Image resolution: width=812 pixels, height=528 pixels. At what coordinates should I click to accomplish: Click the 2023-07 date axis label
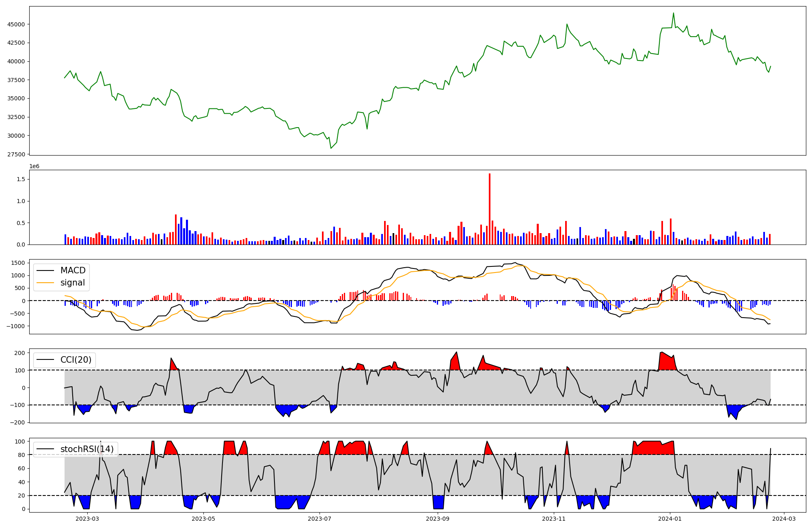click(x=320, y=519)
